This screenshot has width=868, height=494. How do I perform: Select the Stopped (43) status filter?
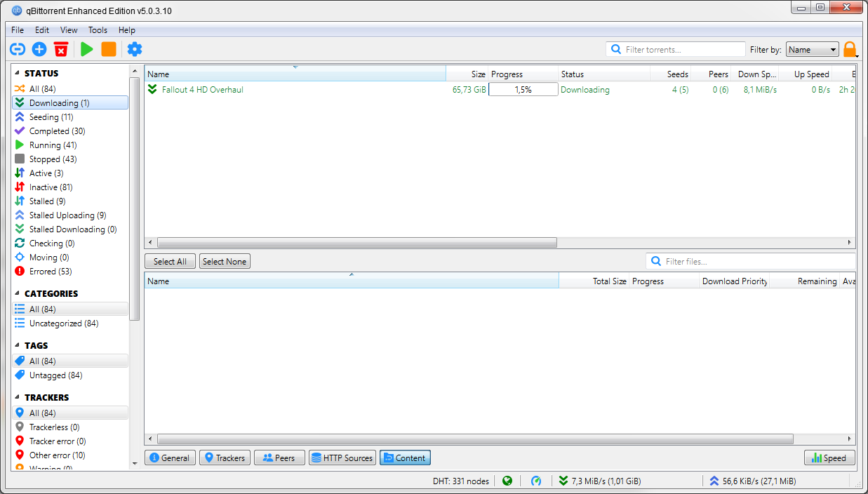point(70,159)
